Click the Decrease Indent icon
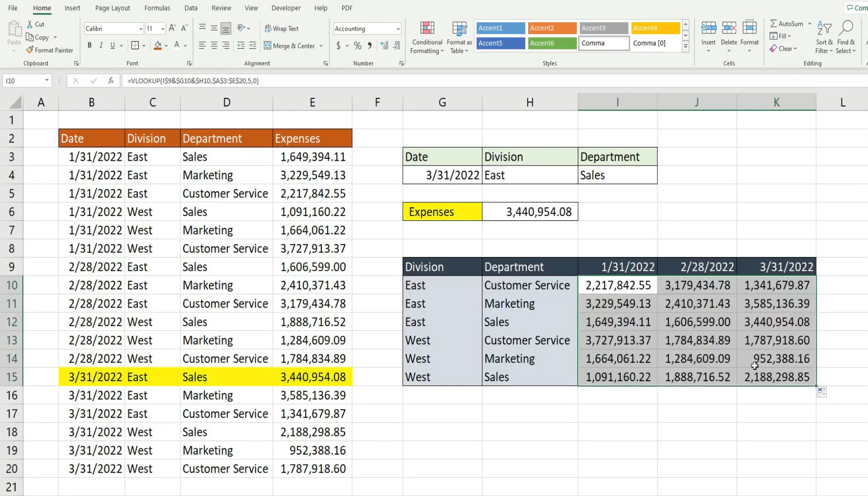The width and height of the screenshot is (868, 496). [x=241, y=45]
